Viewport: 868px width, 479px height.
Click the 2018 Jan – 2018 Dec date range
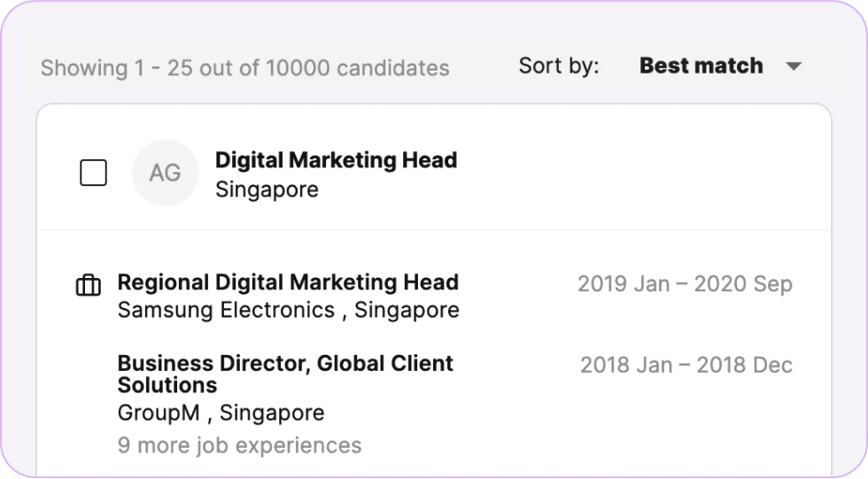(686, 365)
